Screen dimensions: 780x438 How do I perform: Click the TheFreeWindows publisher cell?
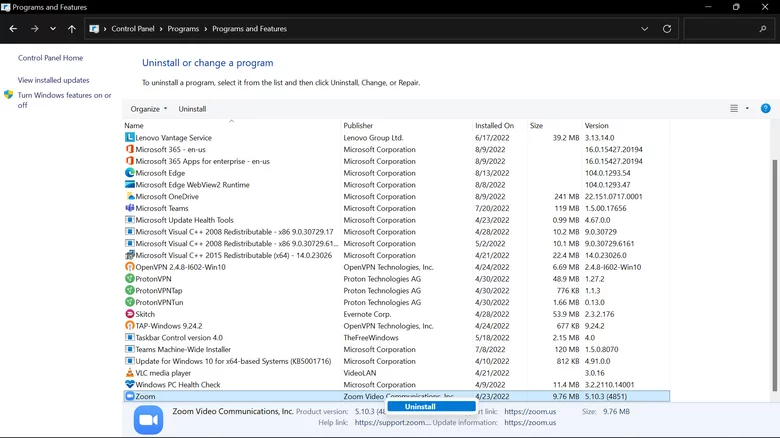click(x=371, y=337)
